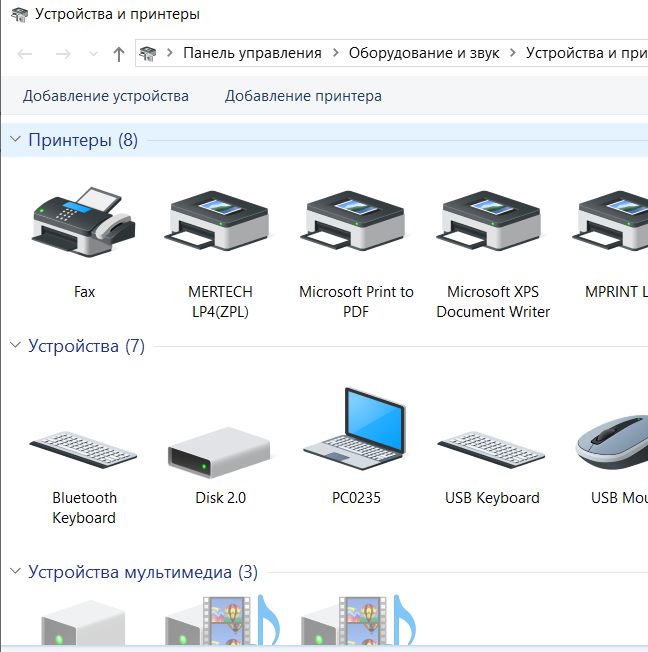Image resolution: width=648 pixels, height=652 pixels.
Task: Collapse the Принтеры (8) group
Action: click(x=15, y=140)
